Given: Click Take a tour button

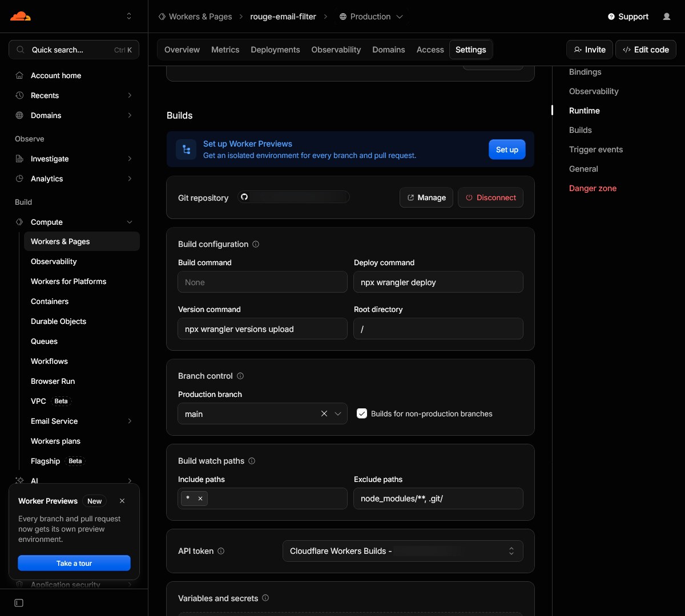Looking at the screenshot, I should (74, 563).
